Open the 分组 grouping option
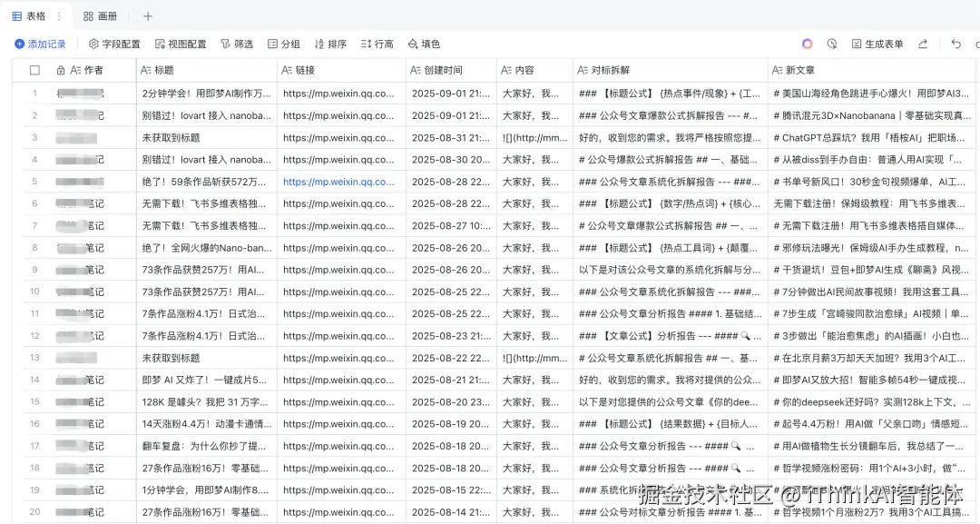980x524 pixels. tap(284, 44)
